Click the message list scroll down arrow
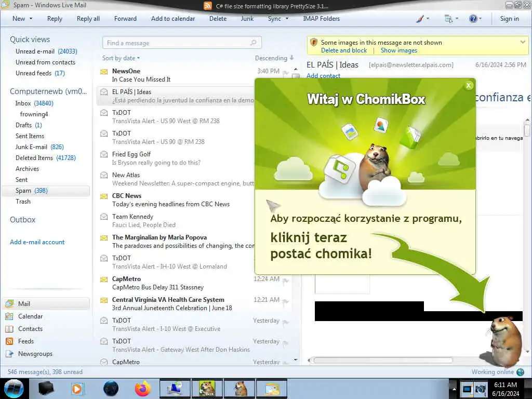 (x=296, y=360)
